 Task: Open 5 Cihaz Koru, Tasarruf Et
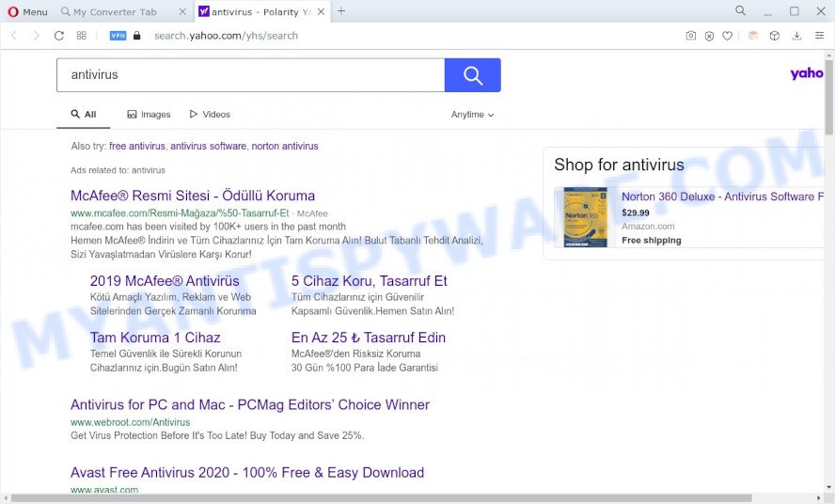369,281
